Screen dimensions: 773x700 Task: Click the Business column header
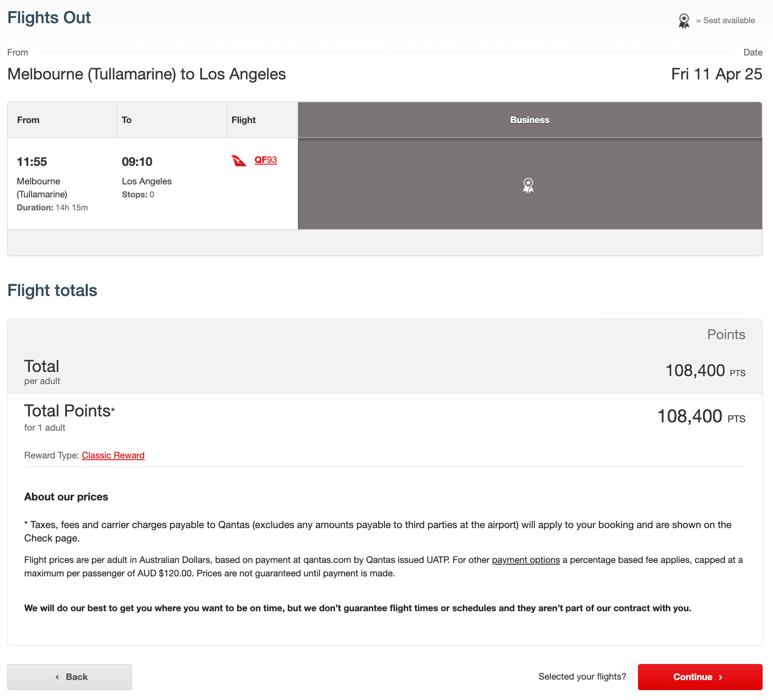pyautogui.click(x=529, y=120)
